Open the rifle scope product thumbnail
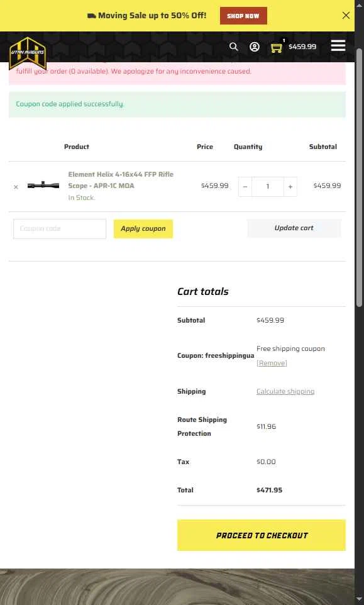364x605 pixels. pos(43,186)
